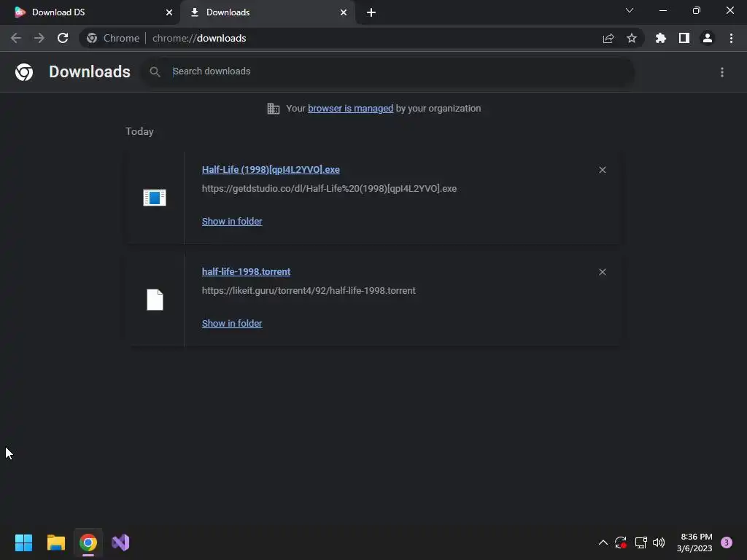Click the Chrome site info chip

(x=113, y=38)
